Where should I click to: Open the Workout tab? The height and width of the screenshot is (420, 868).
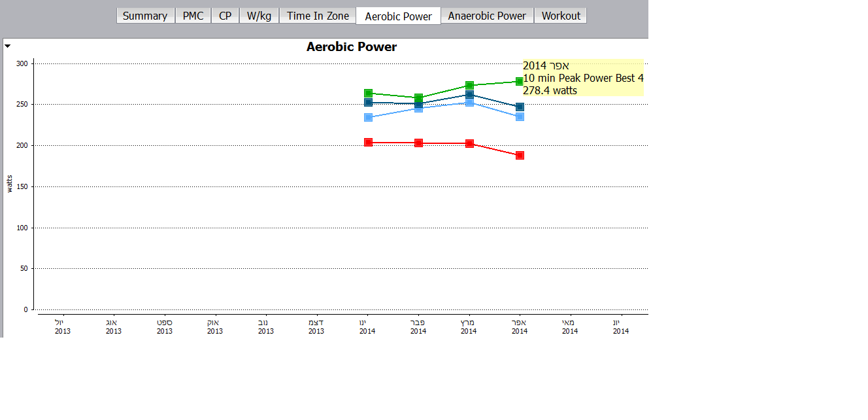click(x=561, y=16)
